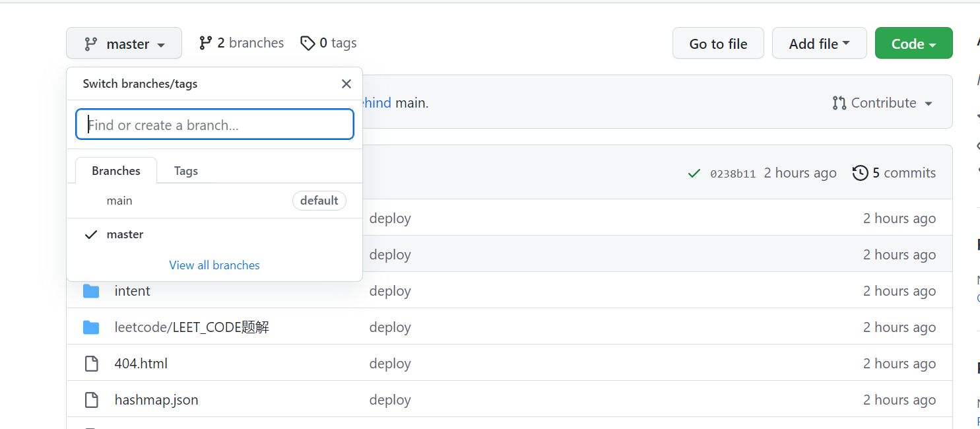Screen dimensions: 980x429
Task: Click the green check status icon
Action: pyautogui.click(x=694, y=173)
